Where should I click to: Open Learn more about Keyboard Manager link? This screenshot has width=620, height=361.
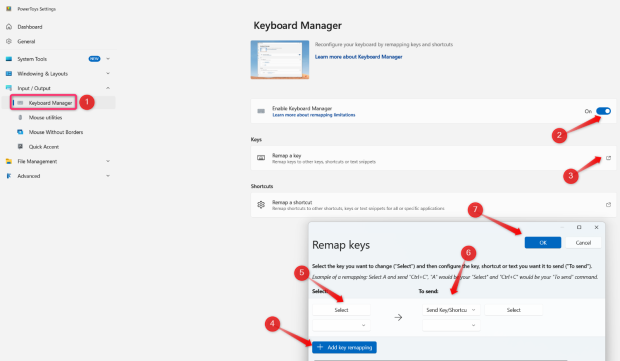point(358,57)
